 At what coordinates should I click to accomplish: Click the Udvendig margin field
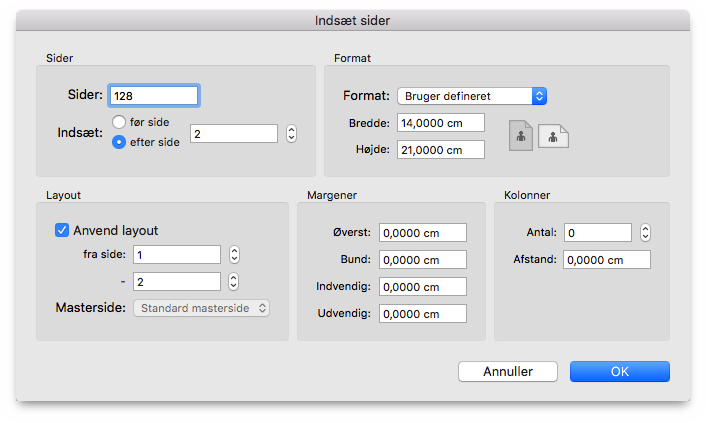(423, 314)
